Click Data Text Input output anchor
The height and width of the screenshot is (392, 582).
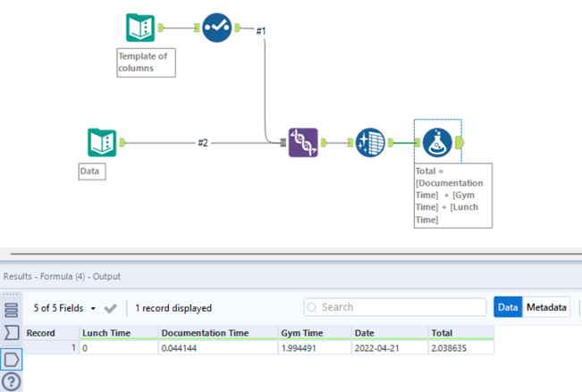click(122, 143)
